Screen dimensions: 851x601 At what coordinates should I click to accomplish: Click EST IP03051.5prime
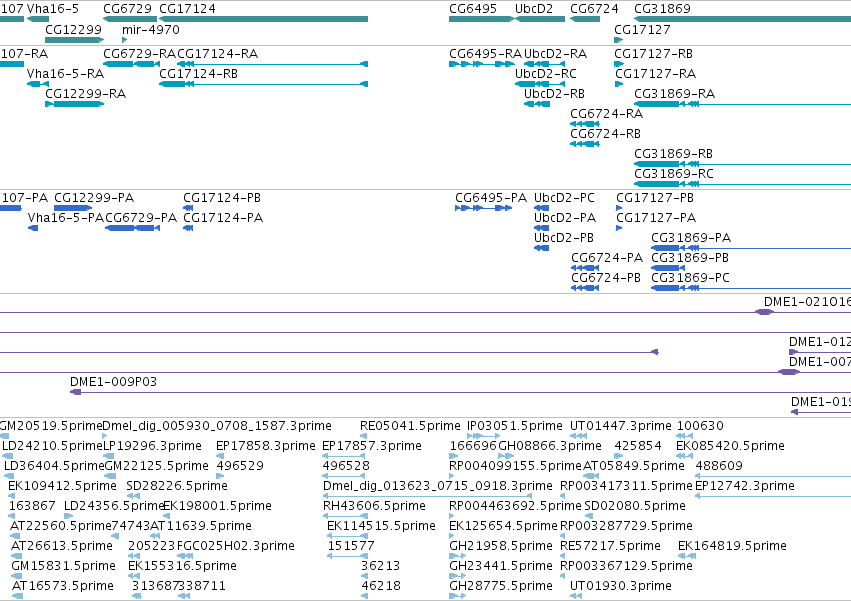coord(484,436)
